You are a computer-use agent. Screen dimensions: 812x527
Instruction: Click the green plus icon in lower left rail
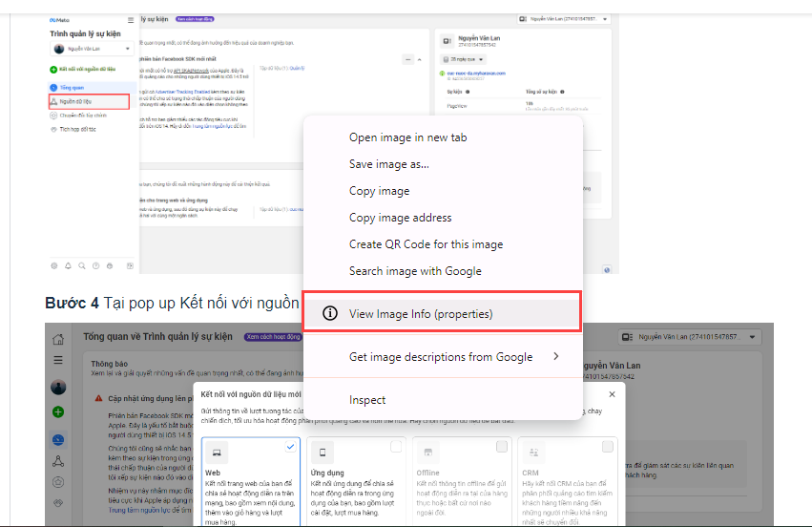[58, 412]
